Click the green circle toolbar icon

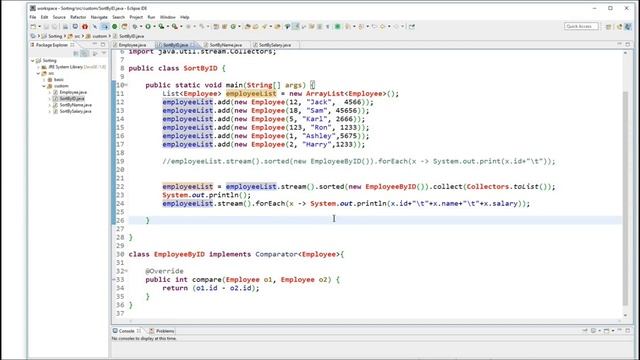tap(115, 27)
